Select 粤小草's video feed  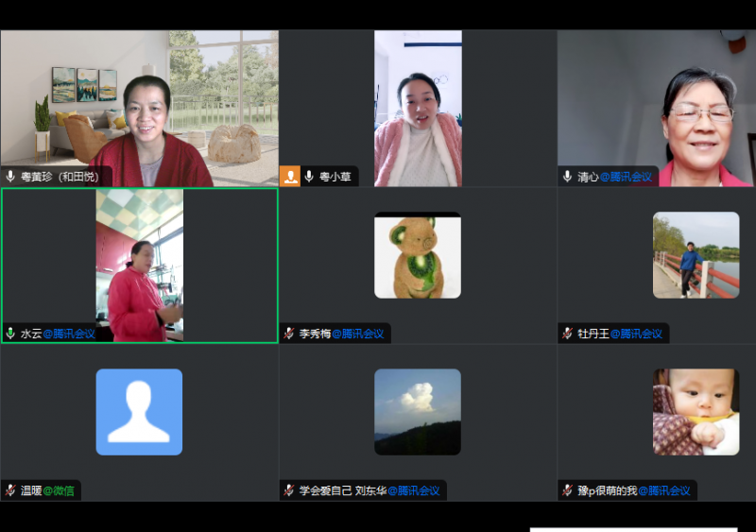pyautogui.click(x=418, y=108)
